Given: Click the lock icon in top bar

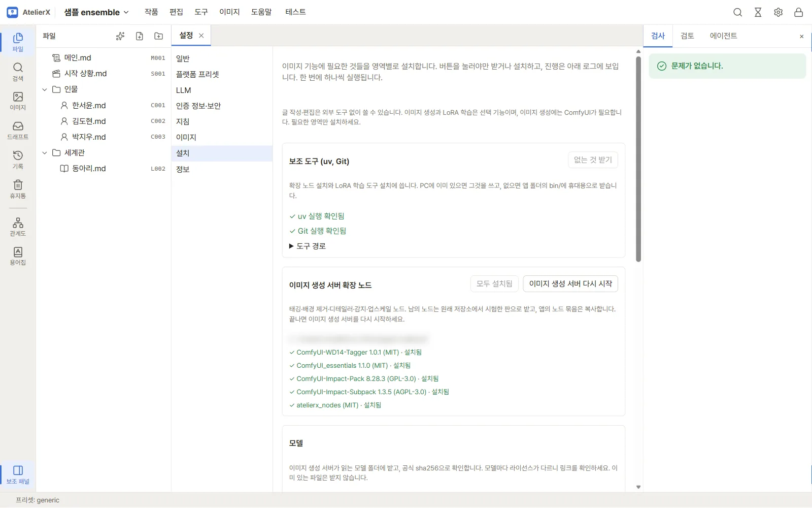Looking at the screenshot, I should (x=799, y=12).
